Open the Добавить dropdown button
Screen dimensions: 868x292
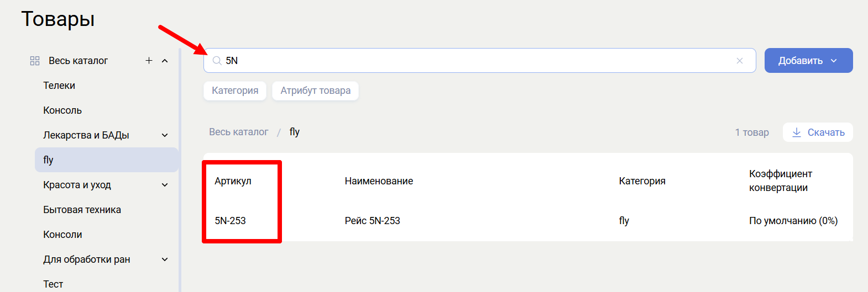point(808,61)
